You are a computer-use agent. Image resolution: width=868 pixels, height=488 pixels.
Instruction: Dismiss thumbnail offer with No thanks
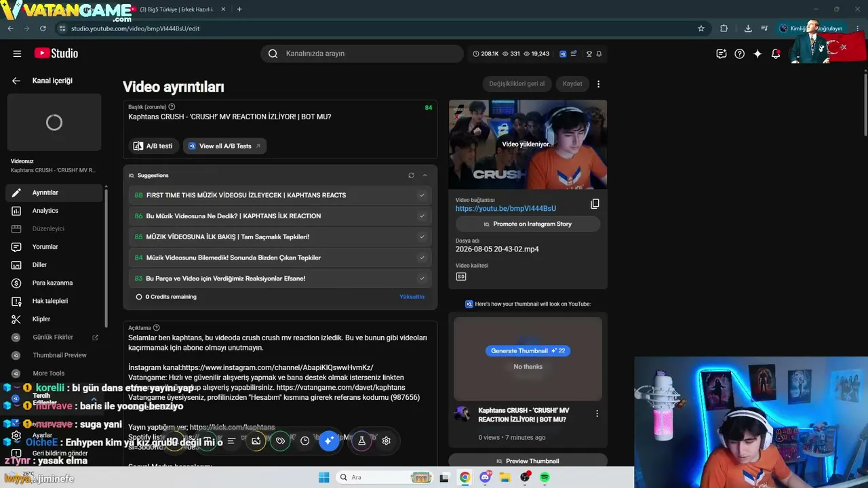pos(528,367)
